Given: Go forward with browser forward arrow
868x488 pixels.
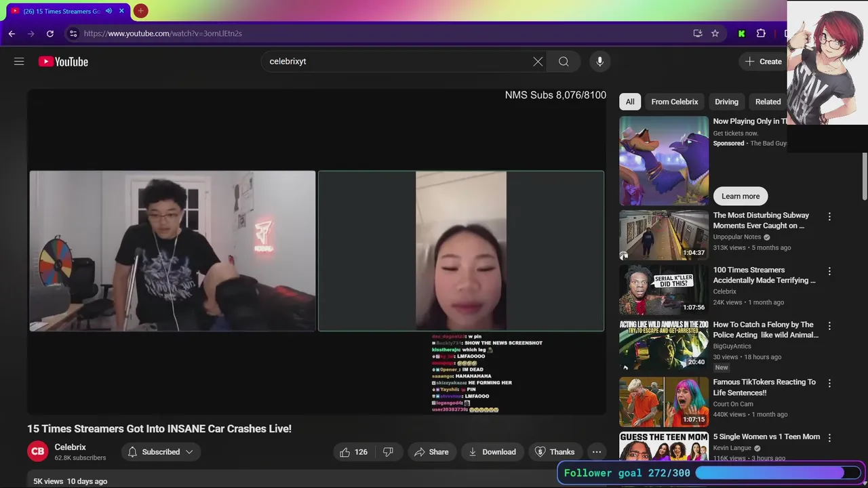Looking at the screenshot, I should pyautogui.click(x=31, y=33).
